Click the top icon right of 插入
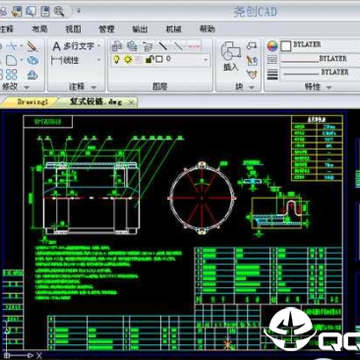The image size is (360, 360). point(252,46)
